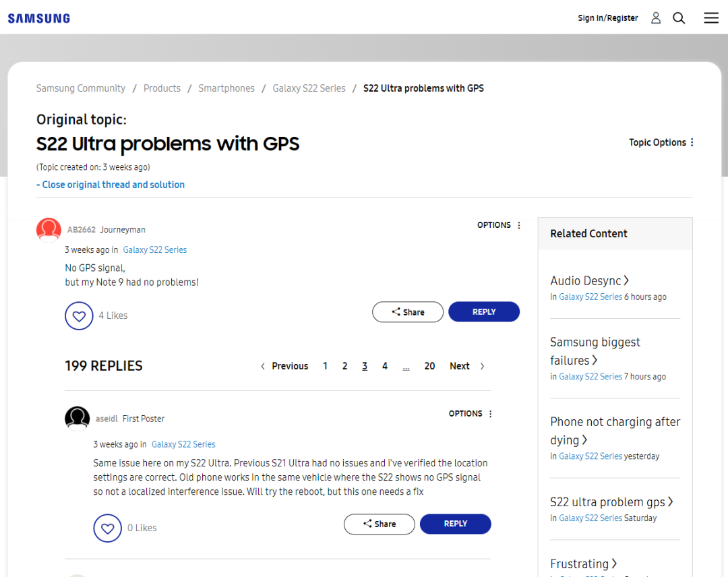Open aseidl's profile name link
The image size is (728, 577).
(107, 419)
